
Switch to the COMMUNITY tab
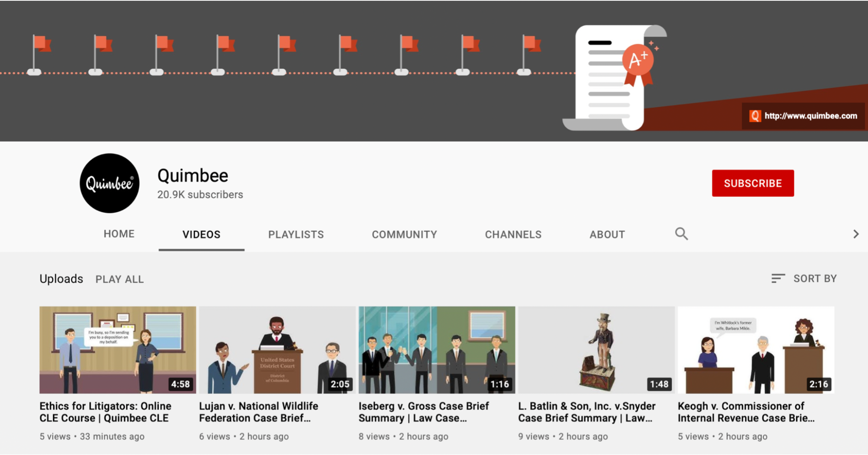point(404,234)
